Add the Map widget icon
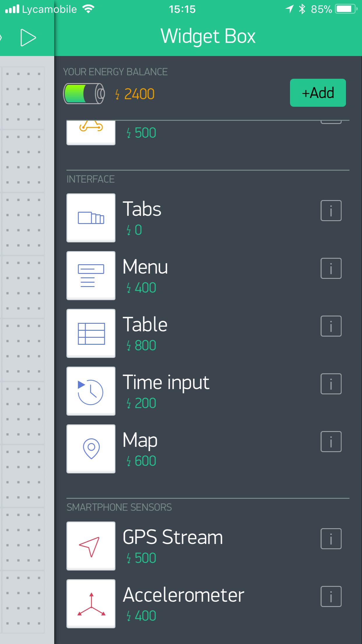The image size is (362, 644). [91, 449]
